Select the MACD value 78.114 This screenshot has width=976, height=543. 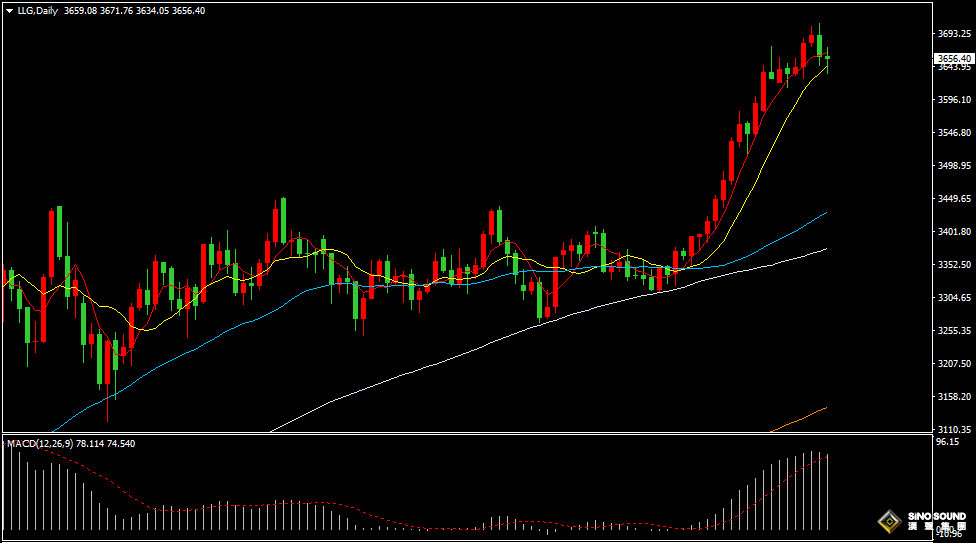(90, 443)
